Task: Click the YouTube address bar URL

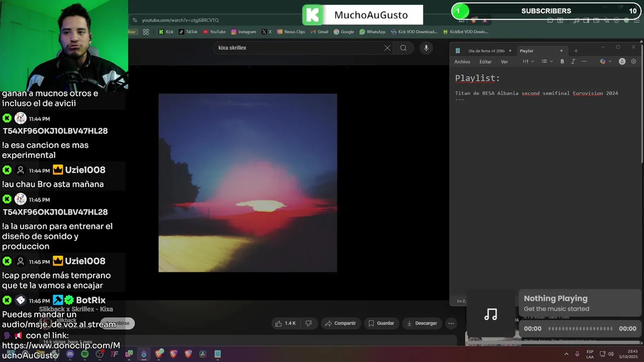Action: (180, 20)
